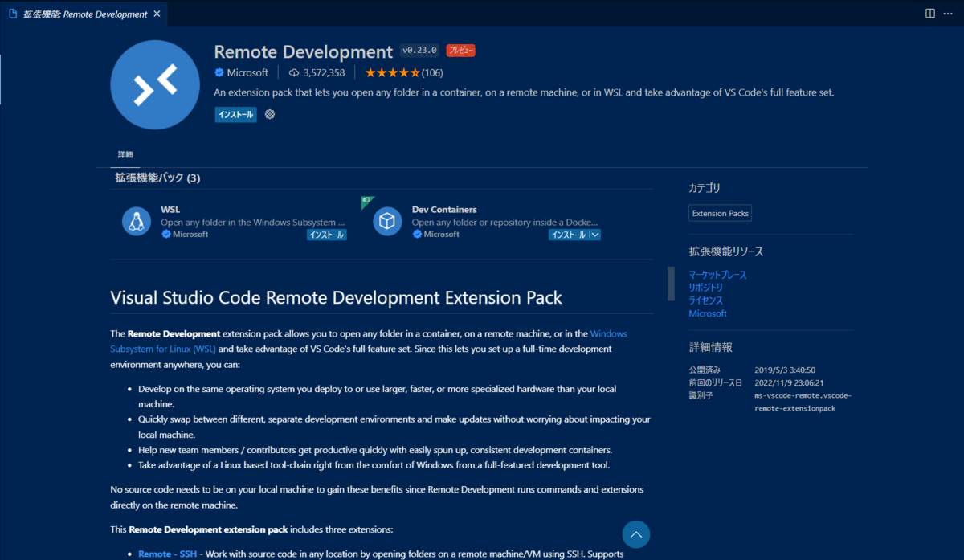Split the editor with the layout icon
Viewport: 964px width, 560px height.
click(929, 14)
